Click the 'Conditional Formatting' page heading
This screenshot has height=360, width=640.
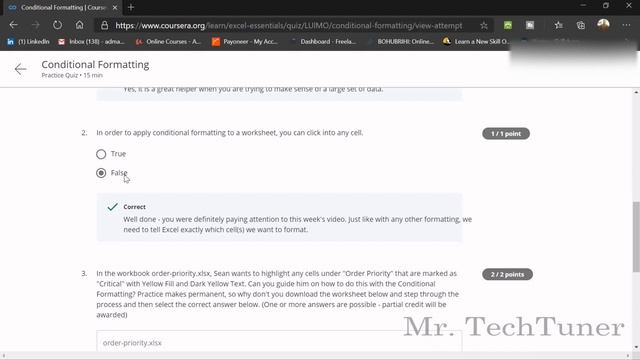[95, 64]
